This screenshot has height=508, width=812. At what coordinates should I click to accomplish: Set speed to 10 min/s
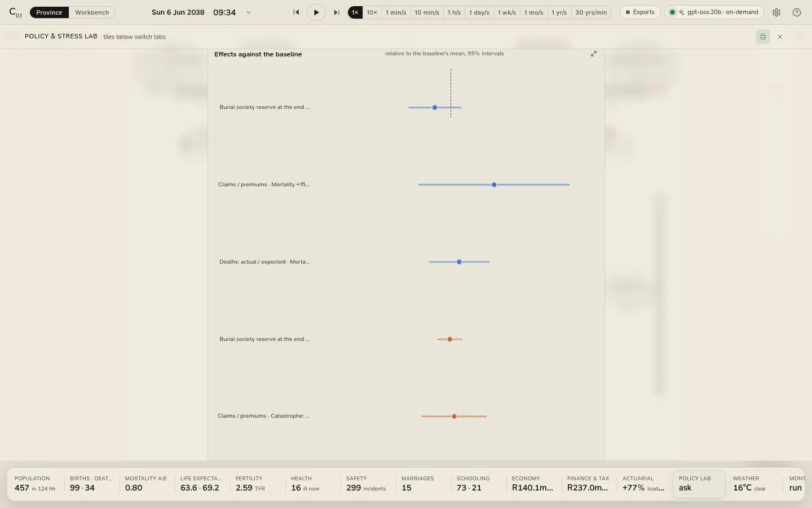click(427, 12)
